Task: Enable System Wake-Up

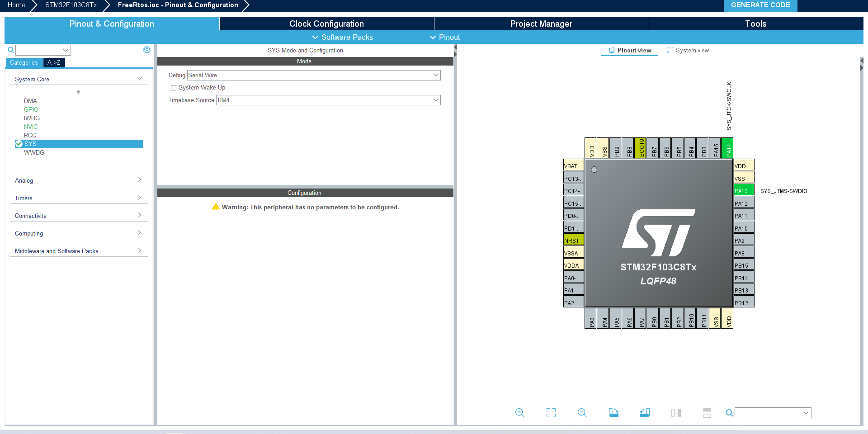Action: 173,88
